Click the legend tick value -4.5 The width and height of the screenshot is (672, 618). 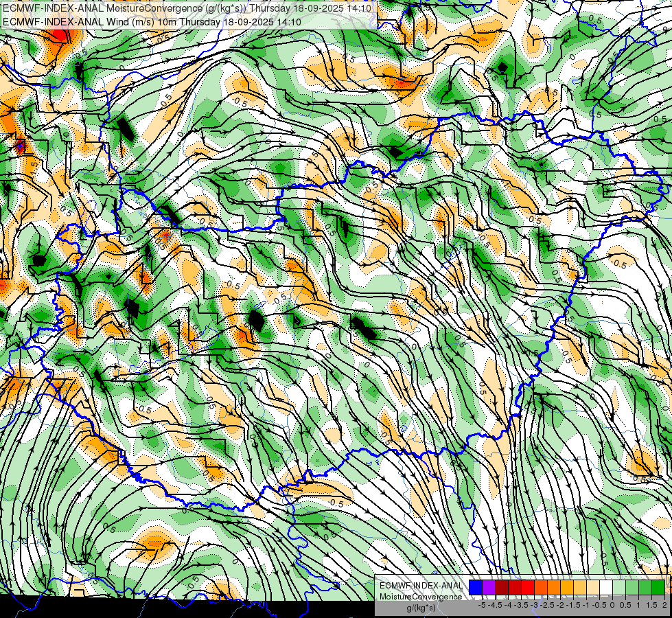pyautogui.click(x=496, y=605)
